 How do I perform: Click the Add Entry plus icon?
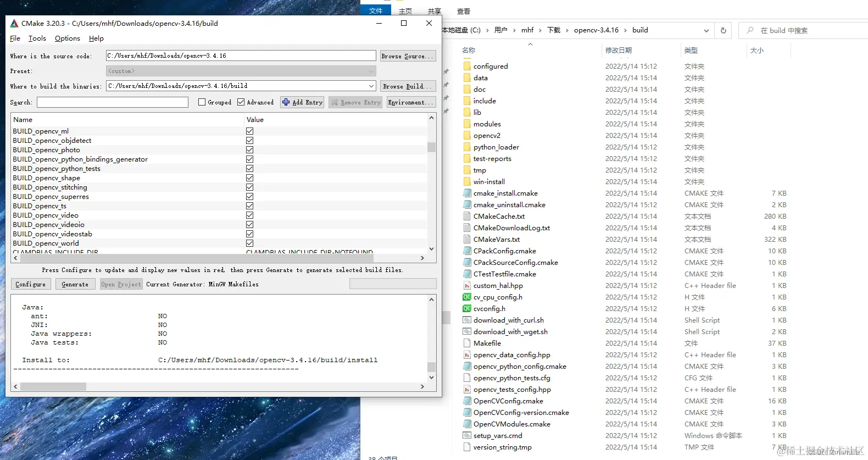pos(286,102)
